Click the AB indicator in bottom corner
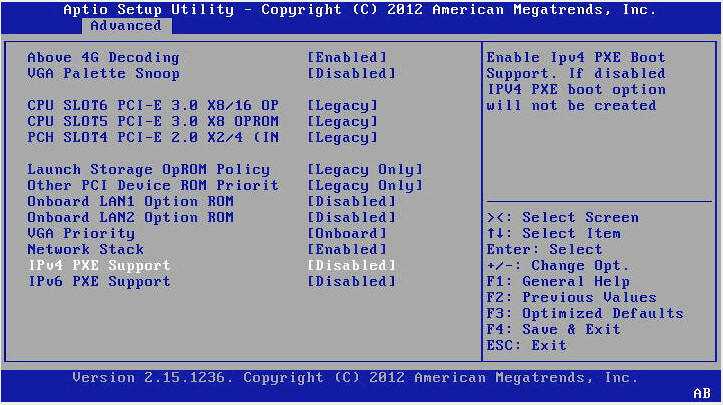The height and width of the screenshot is (405, 723). pyautogui.click(x=701, y=392)
